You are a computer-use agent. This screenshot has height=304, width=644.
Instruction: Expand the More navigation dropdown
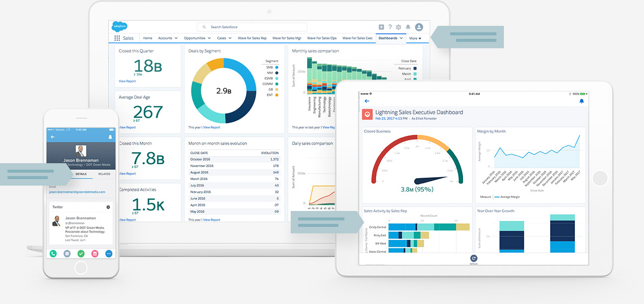pos(415,38)
